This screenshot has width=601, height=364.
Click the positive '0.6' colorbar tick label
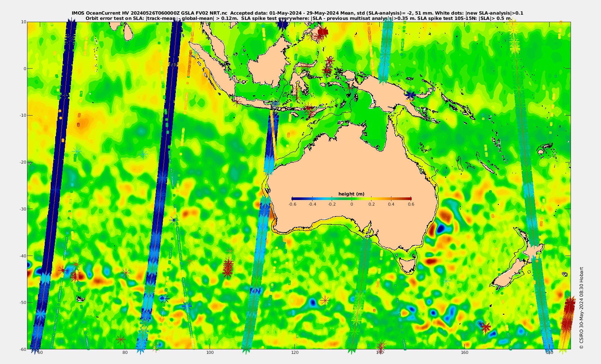(411, 204)
